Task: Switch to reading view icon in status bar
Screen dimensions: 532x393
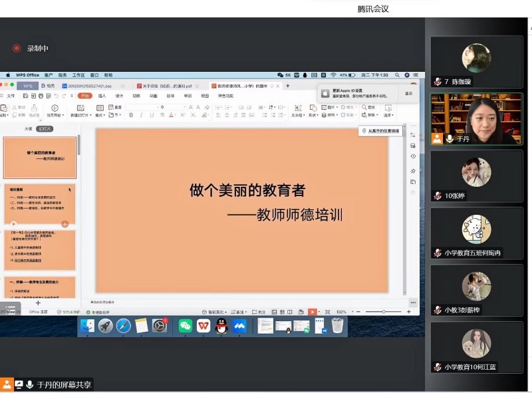Action: click(x=290, y=312)
